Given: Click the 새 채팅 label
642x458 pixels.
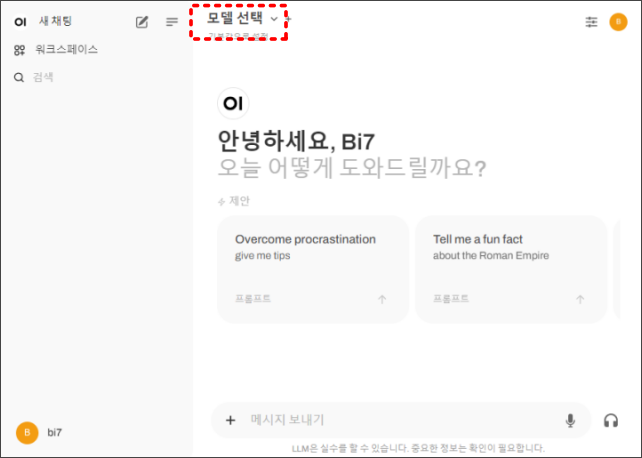Looking at the screenshot, I should pyautogui.click(x=55, y=21).
